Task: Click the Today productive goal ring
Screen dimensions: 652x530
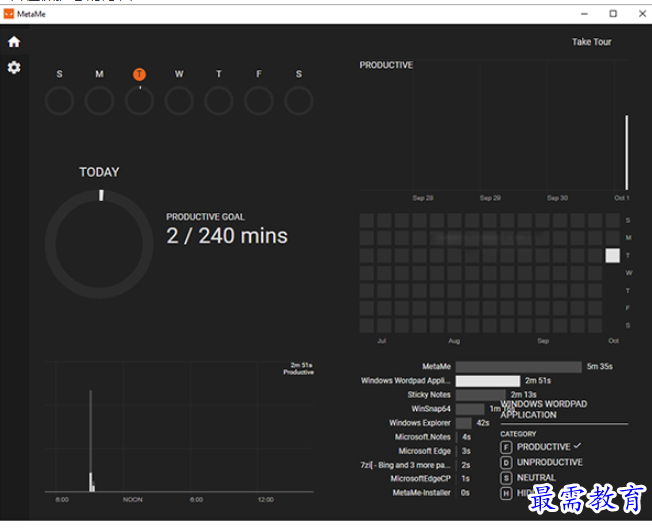Action: [99, 244]
